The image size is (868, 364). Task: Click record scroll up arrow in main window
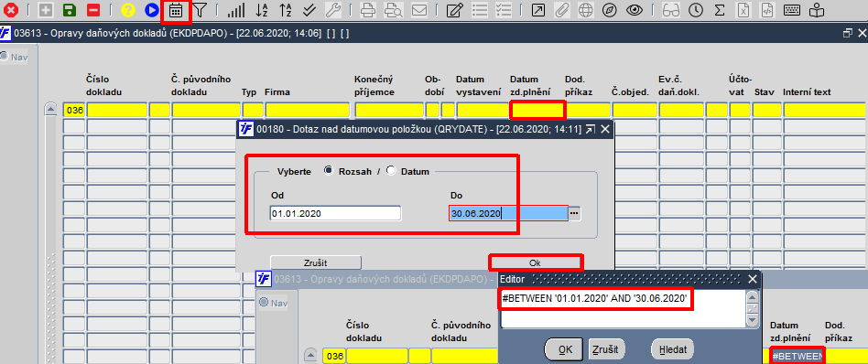(x=50, y=109)
